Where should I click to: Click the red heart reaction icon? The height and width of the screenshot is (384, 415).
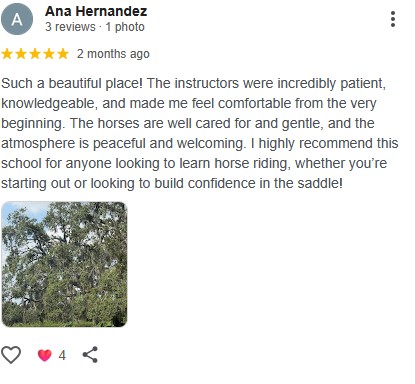click(x=45, y=355)
